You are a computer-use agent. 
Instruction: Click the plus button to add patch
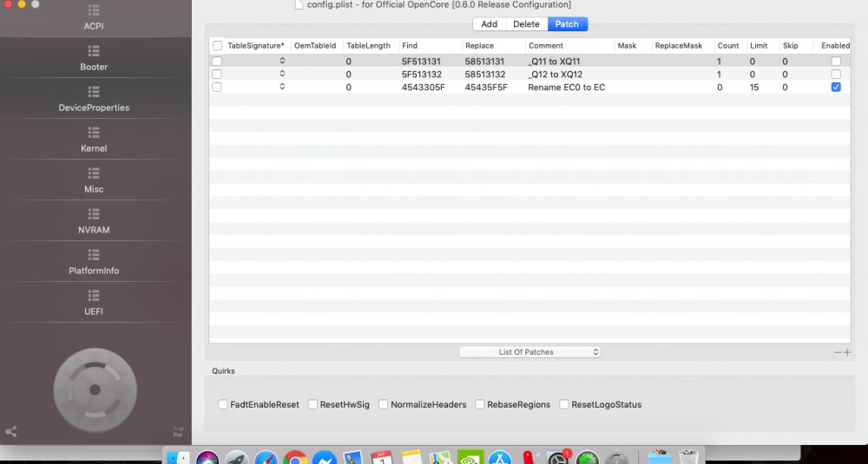click(x=847, y=352)
